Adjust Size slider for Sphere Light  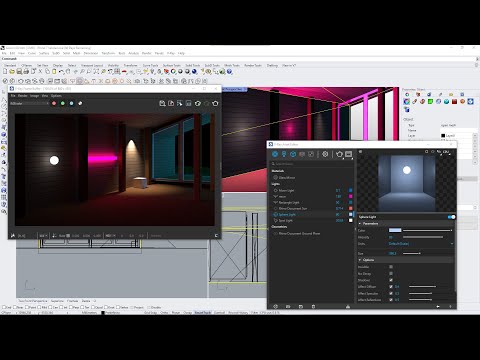click(412, 253)
